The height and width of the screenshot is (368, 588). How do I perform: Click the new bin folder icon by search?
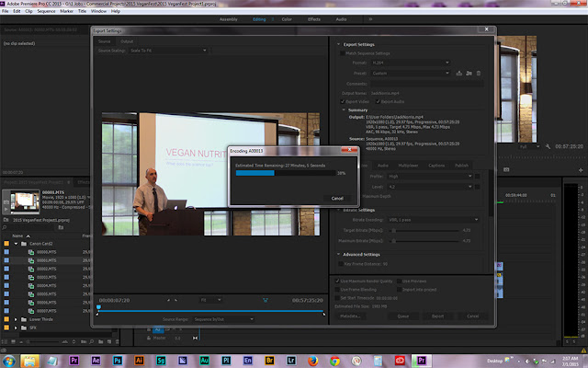click(x=61, y=227)
